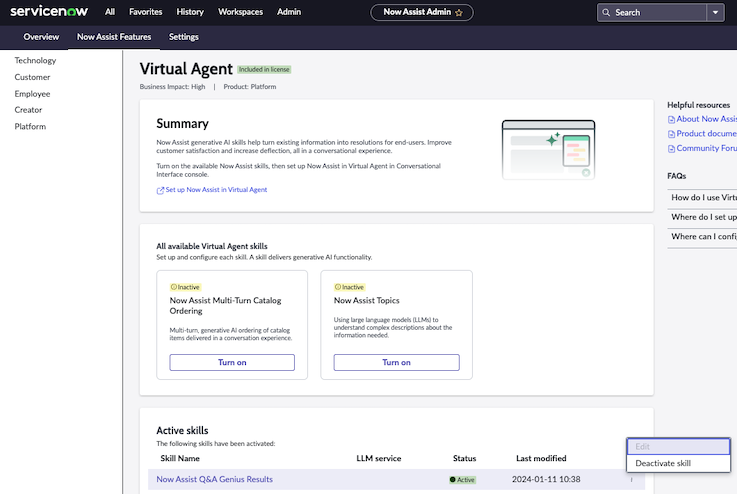Switch to the Overview tab
Image resolution: width=737 pixels, height=494 pixels.
41,37
